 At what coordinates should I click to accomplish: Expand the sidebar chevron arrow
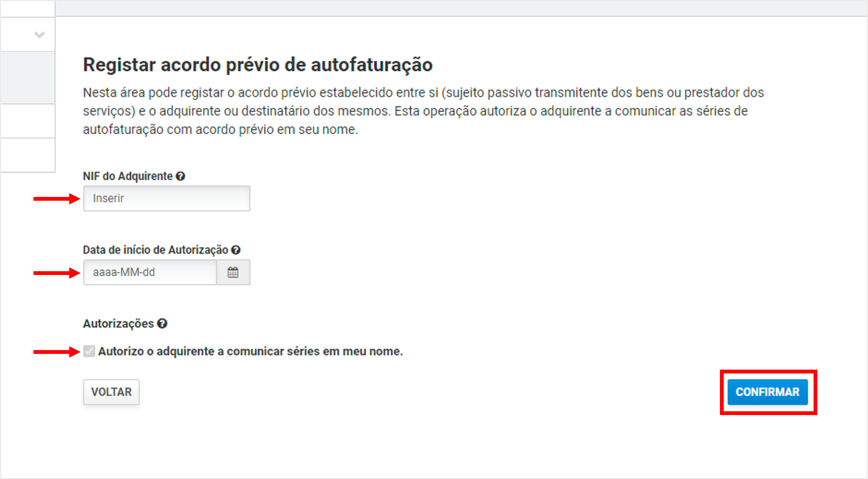(39, 35)
